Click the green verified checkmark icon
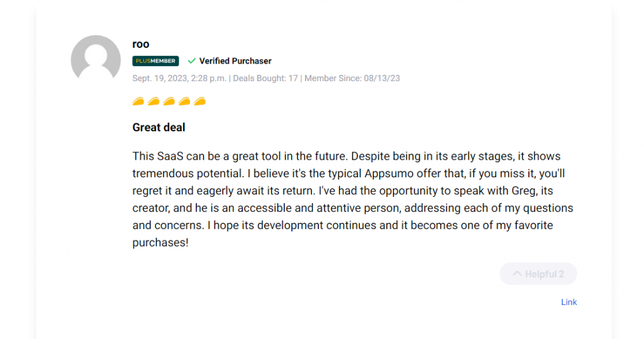This screenshot has height=339, width=644. point(192,61)
